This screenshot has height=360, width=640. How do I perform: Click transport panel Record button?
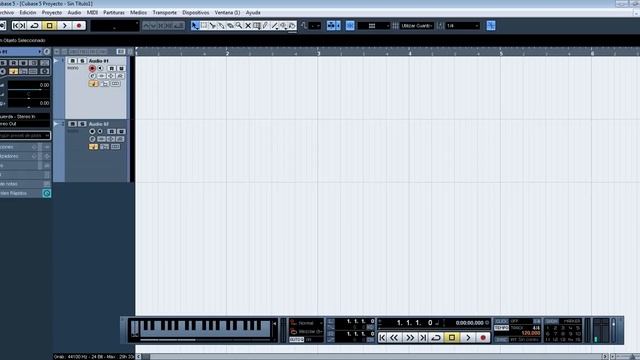tap(483, 338)
